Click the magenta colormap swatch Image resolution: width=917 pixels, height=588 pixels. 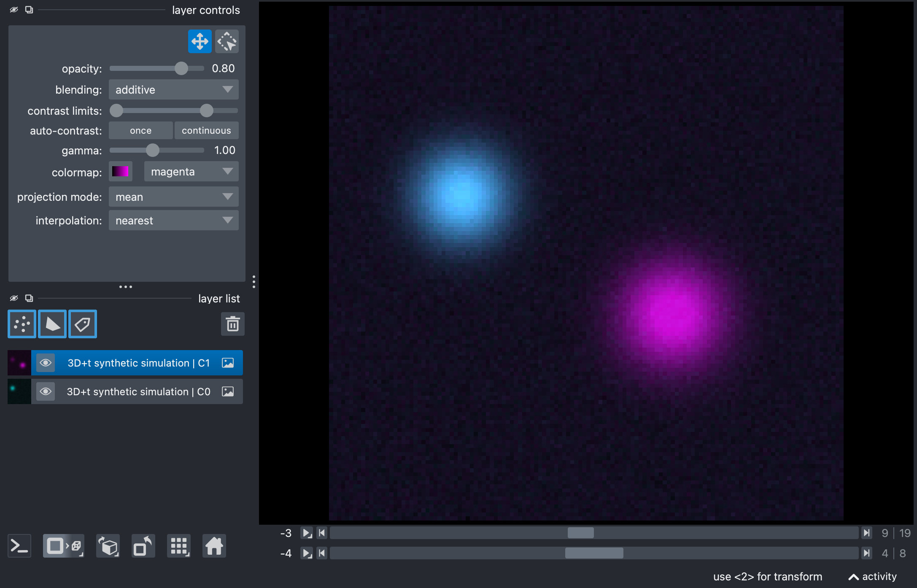tap(120, 171)
